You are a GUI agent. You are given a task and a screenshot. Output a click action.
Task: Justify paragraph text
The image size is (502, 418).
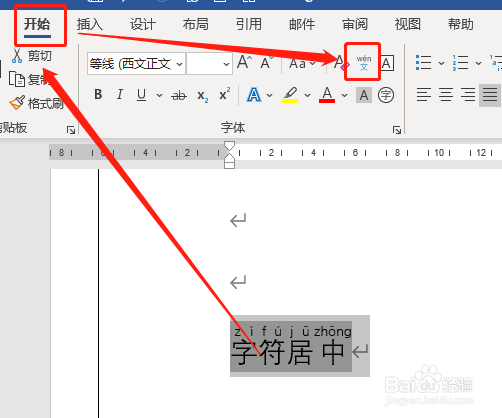tap(490, 95)
